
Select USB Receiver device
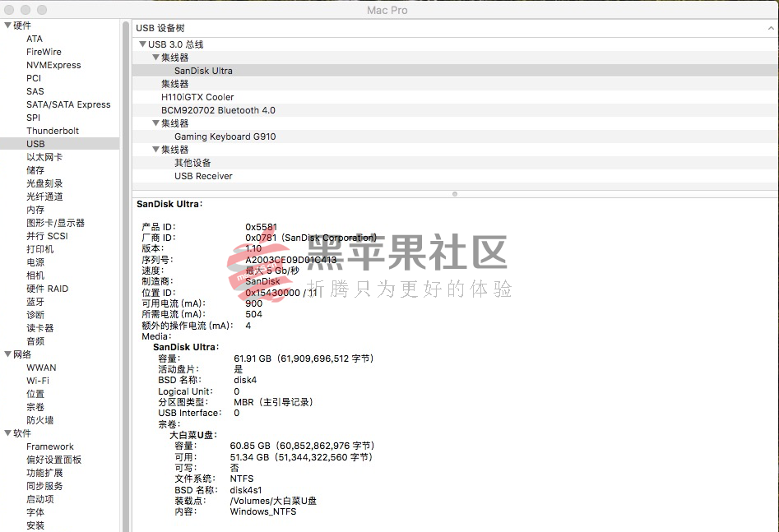coord(455,176)
